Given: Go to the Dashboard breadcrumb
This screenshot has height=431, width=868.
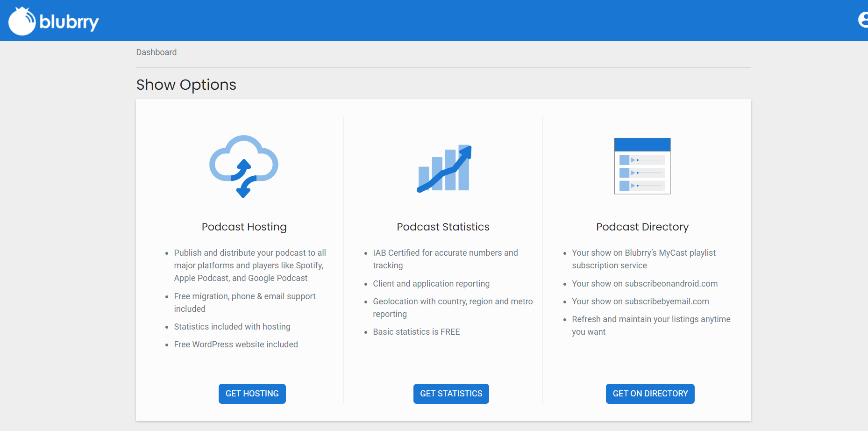Looking at the screenshot, I should (x=157, y=52).
